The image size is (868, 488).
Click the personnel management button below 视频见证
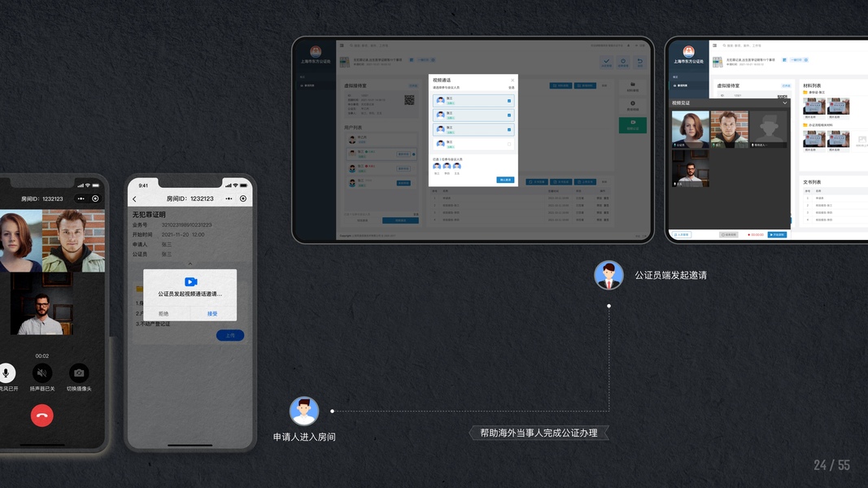tap(682, 234)
